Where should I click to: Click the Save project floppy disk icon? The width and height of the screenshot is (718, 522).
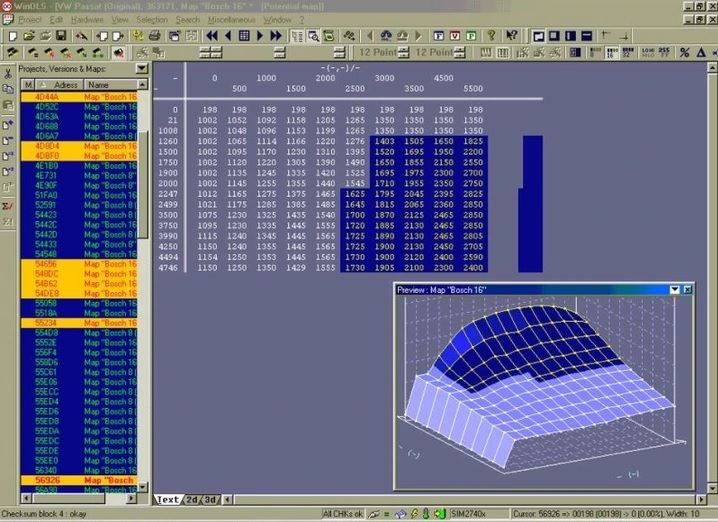coord(62,36)
